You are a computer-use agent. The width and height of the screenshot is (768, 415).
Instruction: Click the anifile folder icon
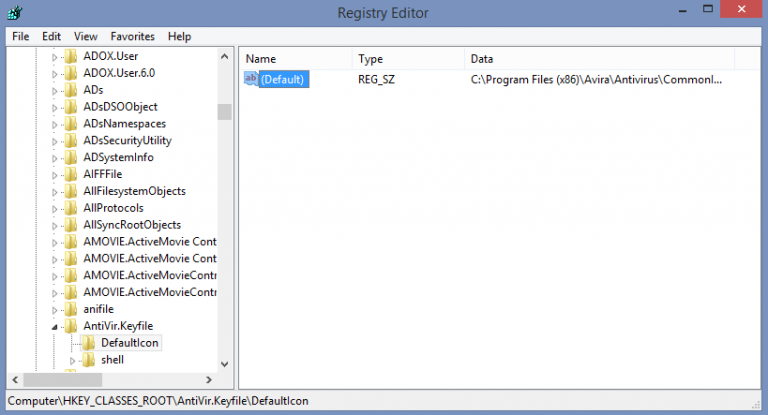[x=71, y=309]
